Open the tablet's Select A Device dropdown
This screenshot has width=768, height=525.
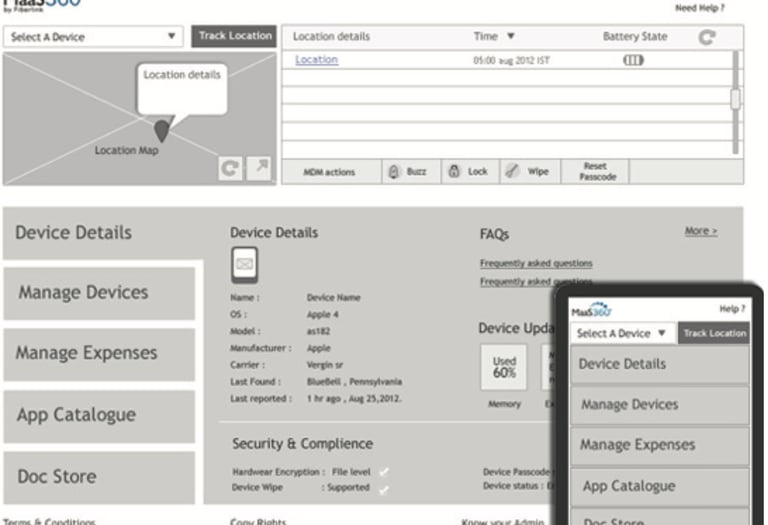[x=622, y=333]
